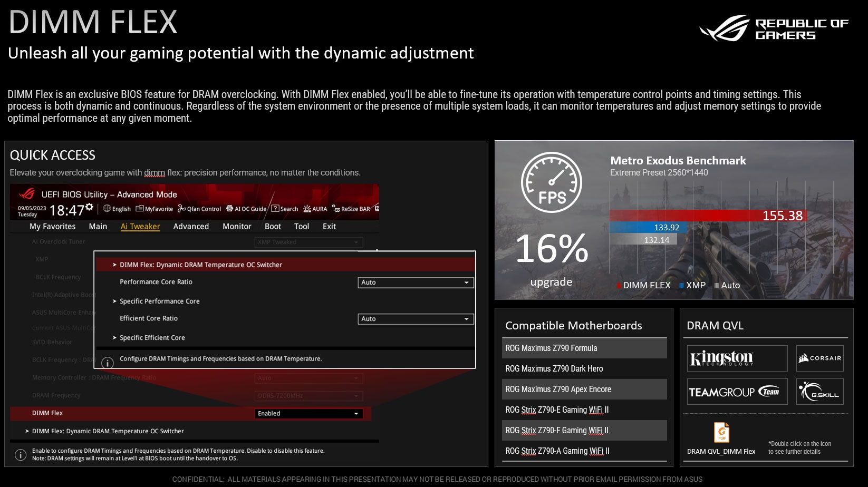The height and width of the screenshot is (487, 868).
Task: Open the AI OC Guide
Action: (x=246, y=209)
